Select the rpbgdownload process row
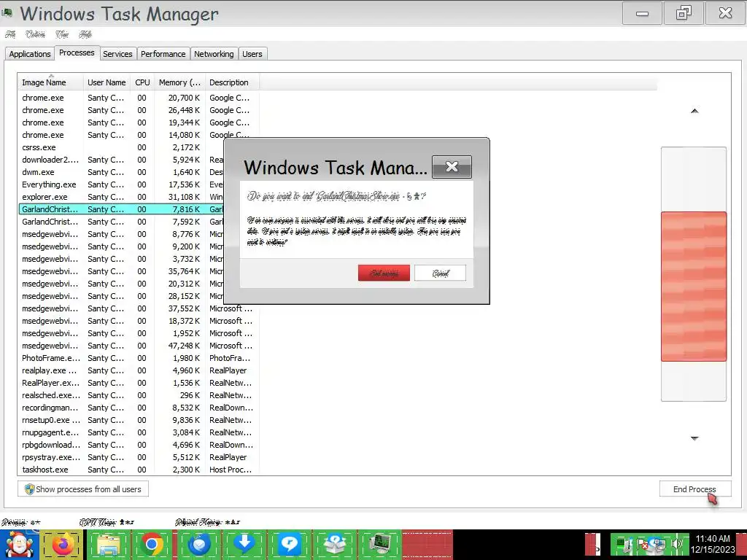This screenshot has height=560, width=747. coord(138,444)
